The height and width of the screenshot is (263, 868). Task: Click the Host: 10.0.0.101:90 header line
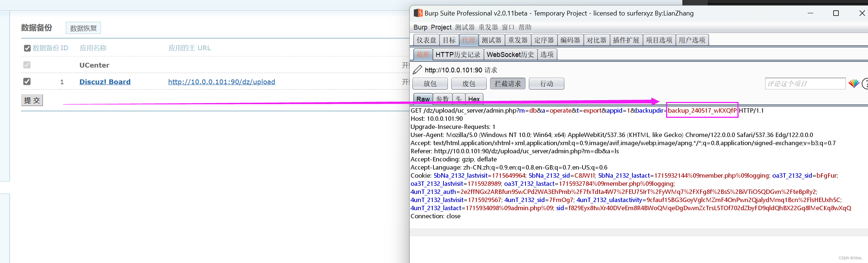coord(437,119)
